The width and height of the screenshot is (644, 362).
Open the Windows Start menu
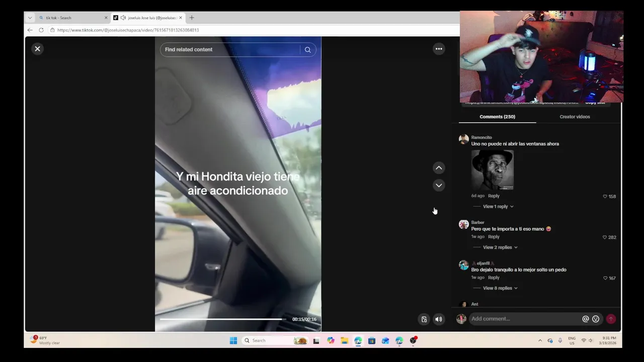tap(233, 340)
